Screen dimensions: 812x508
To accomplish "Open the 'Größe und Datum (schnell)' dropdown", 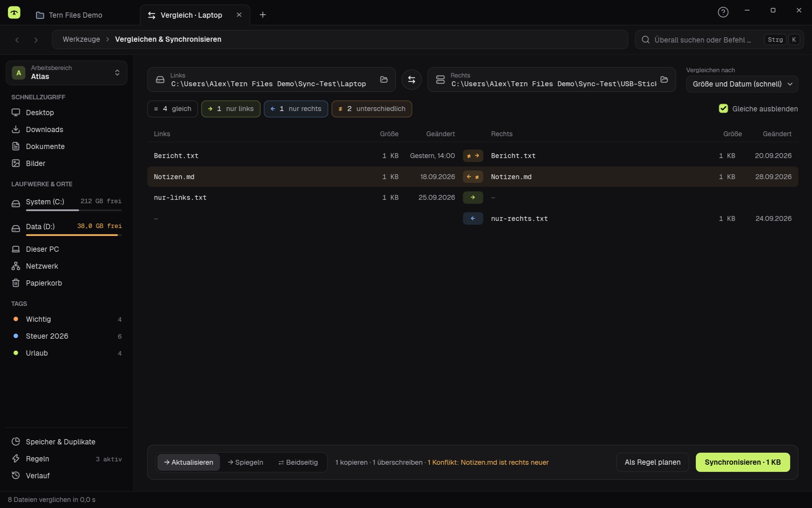I will [x=742, y=84].
